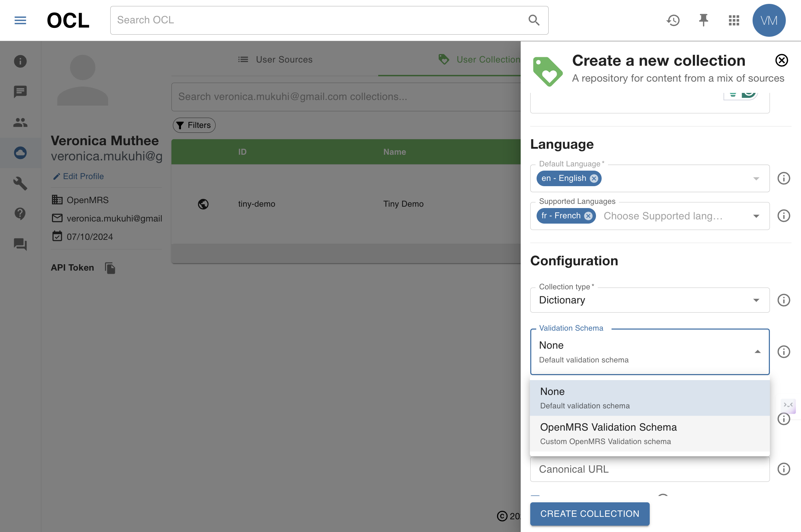The height and width of the screenshot is (532, 801).
Task: Show info for Collection type field
Action: 784,300
